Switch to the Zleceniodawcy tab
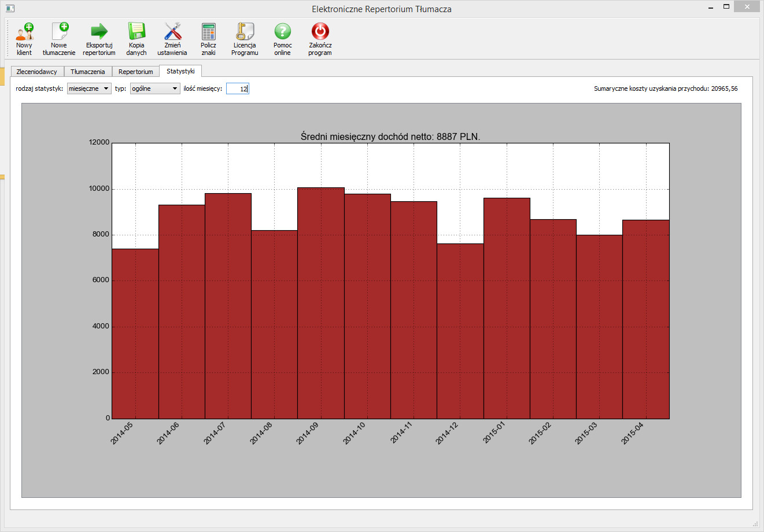This screenshot has width=764, height=532. tap(37, 72)
